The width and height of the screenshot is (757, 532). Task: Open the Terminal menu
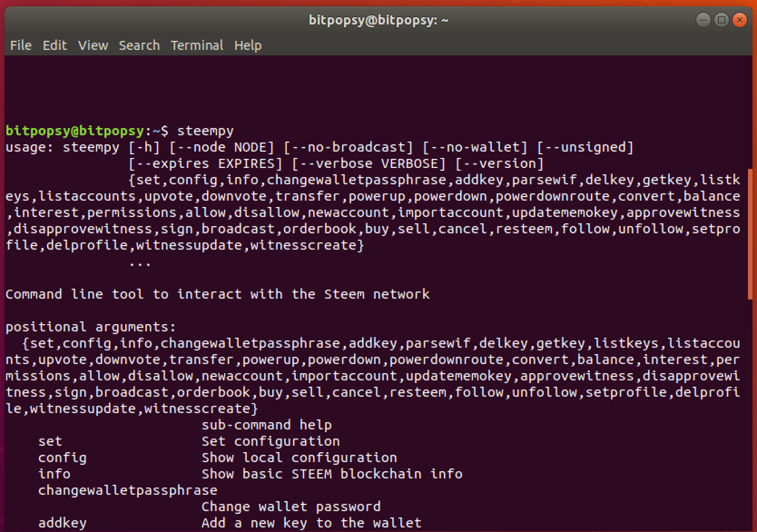coord(197,45)
